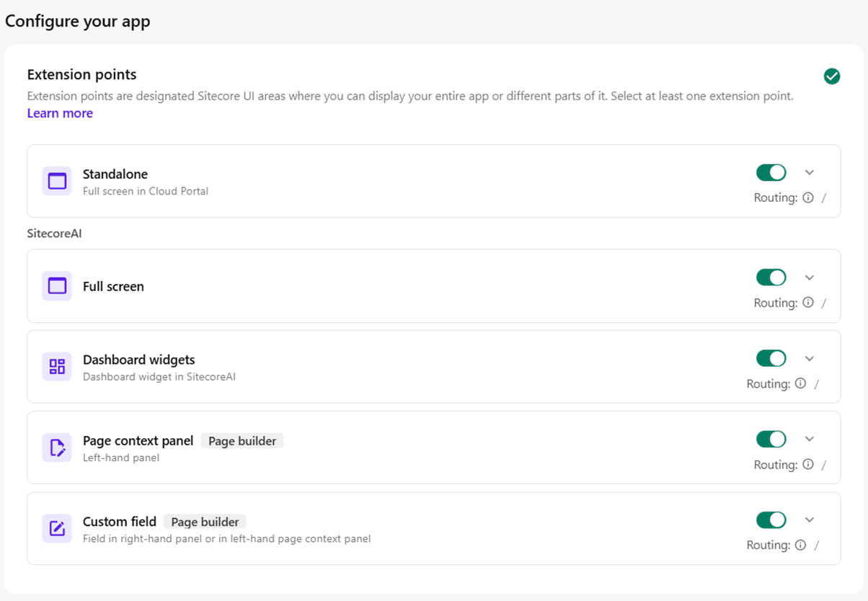Open the Learn more link
Screen dimensions: 868x601
pos(60,113)
